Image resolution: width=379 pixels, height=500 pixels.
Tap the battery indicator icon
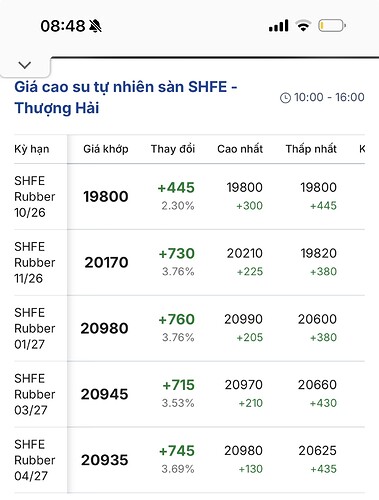[332, 26]
